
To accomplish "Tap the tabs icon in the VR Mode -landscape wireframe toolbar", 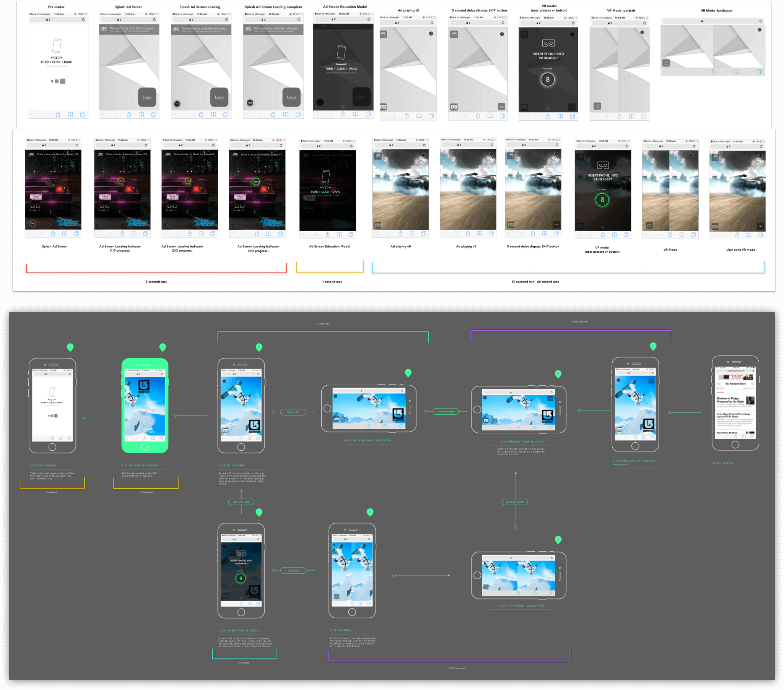I will [759, 72].
